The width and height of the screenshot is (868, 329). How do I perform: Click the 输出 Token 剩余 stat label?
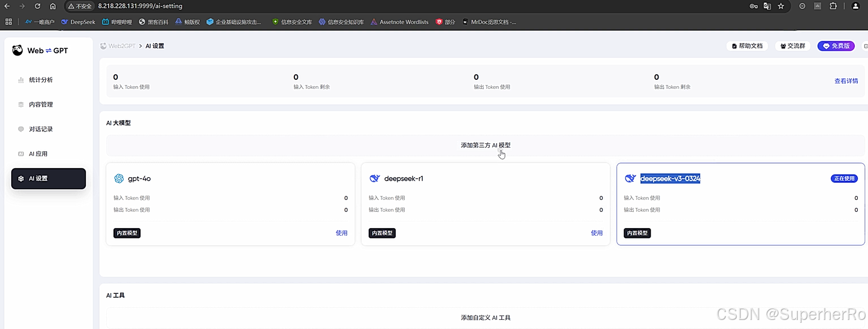pos(672,87)
